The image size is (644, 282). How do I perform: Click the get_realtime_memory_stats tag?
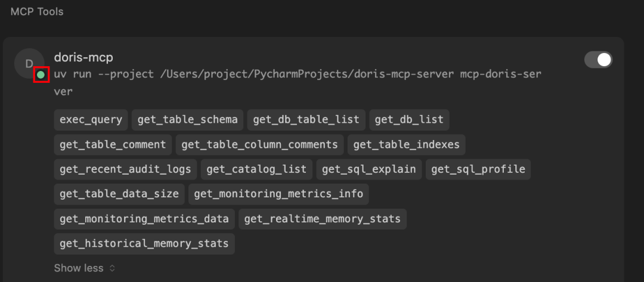click(x=323, y=219)
